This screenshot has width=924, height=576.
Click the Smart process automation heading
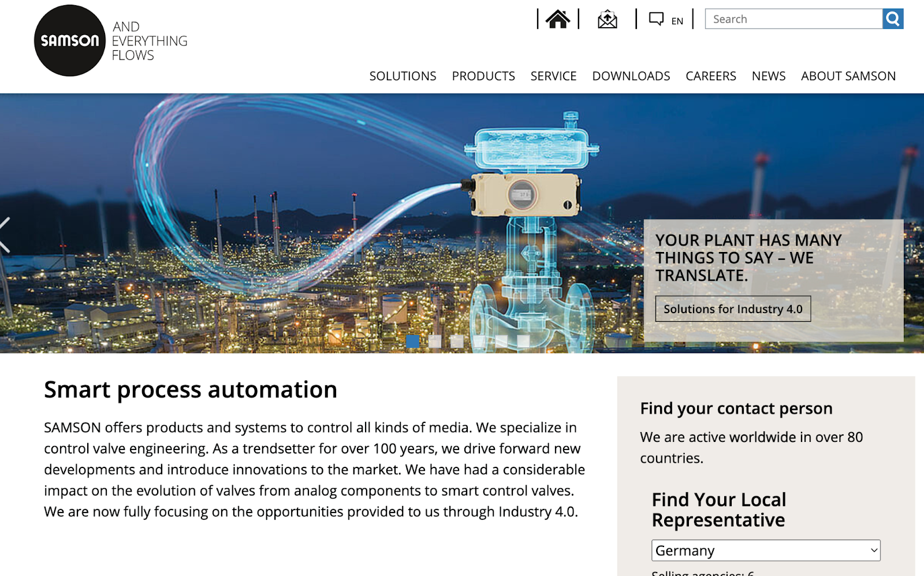191,390
